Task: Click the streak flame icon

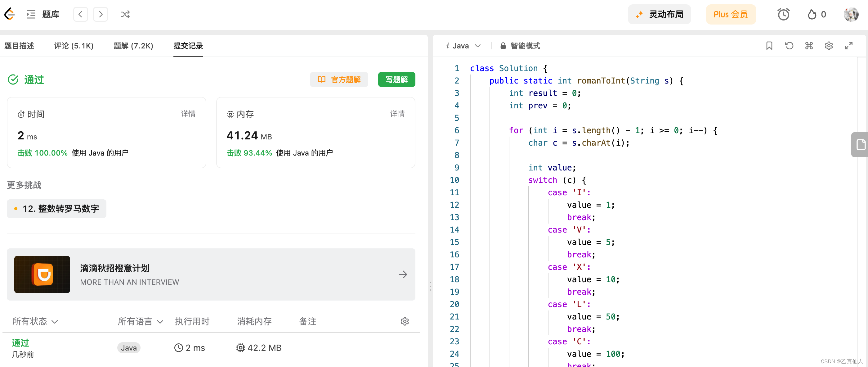Action: [812, 14]
